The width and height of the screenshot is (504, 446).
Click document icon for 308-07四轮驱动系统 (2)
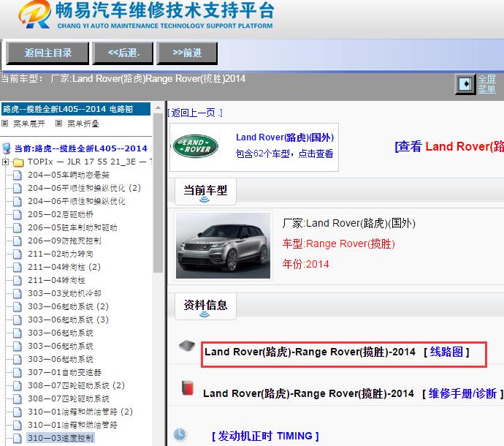[x=17, y=385]
